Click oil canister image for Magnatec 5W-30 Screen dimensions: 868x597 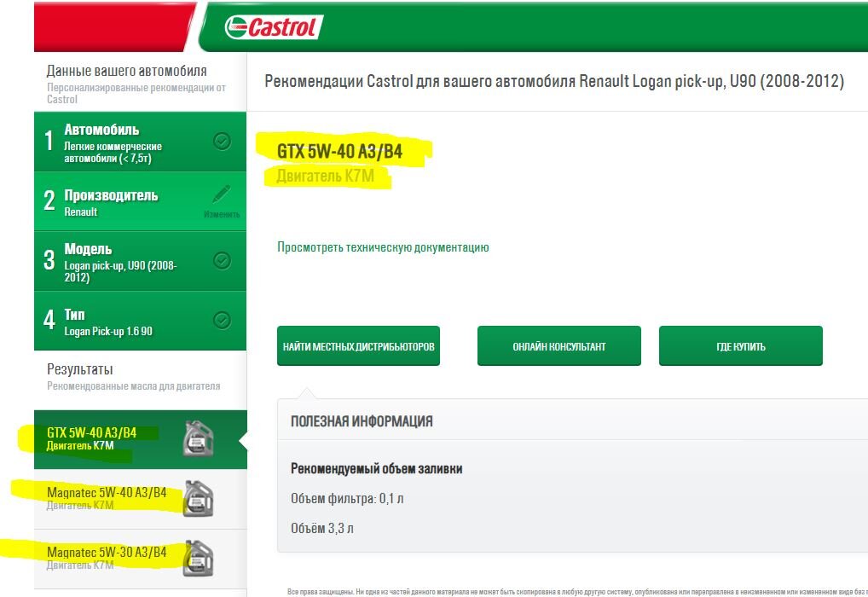pos(198,559)
